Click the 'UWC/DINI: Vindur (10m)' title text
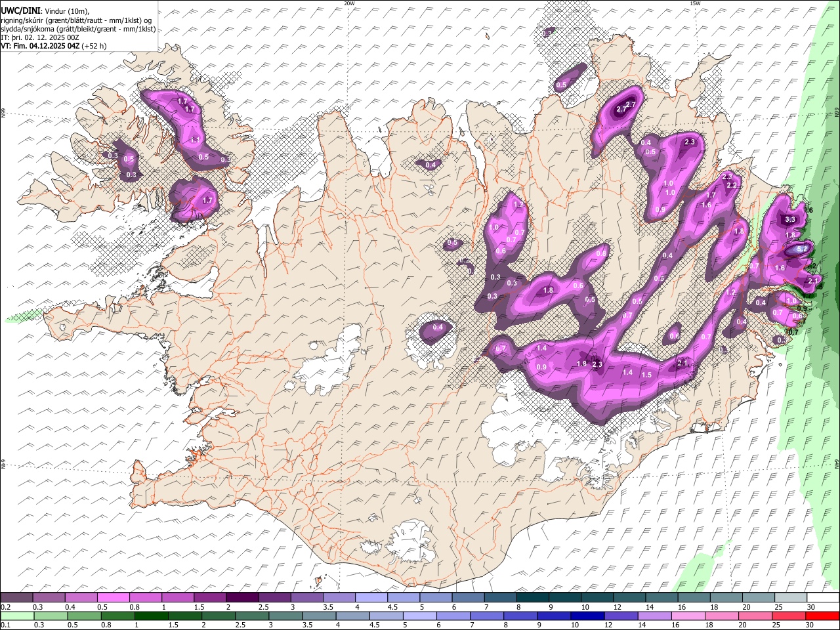 45,11
